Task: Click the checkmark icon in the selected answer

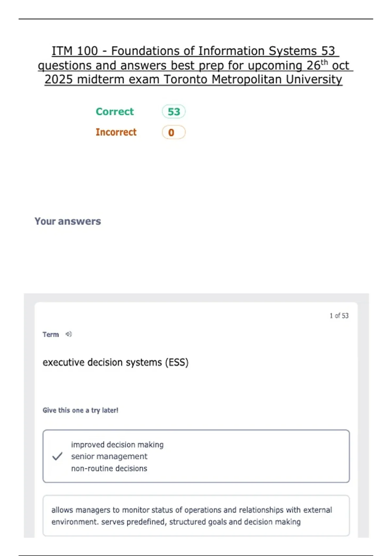Action: [57, 456]
